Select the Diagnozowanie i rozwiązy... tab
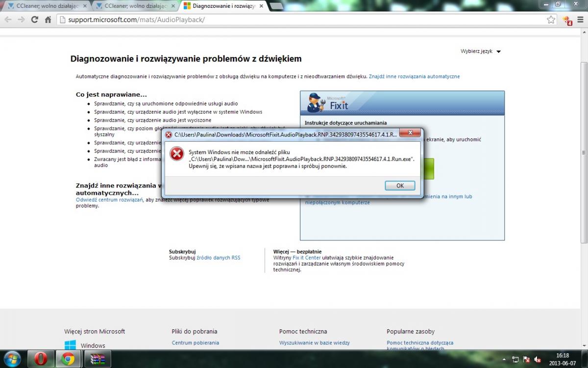The width and height of the screenshot is (588, 368). tap(223, 6)
